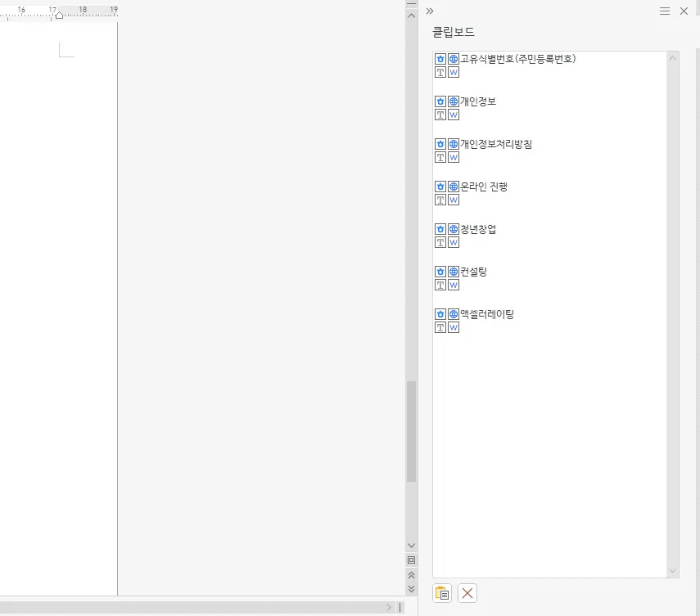Open the clipboard panel options menu

pyautogui.click(x=665, y=11)
